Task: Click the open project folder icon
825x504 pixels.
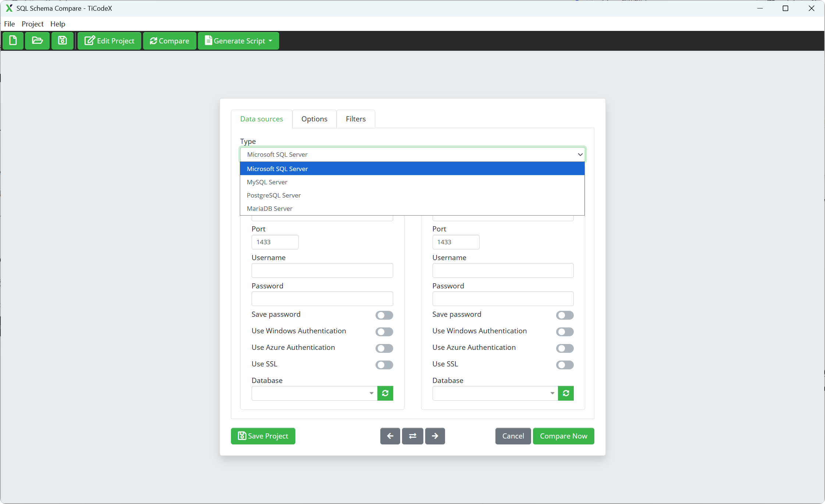Action: [37, 40]
